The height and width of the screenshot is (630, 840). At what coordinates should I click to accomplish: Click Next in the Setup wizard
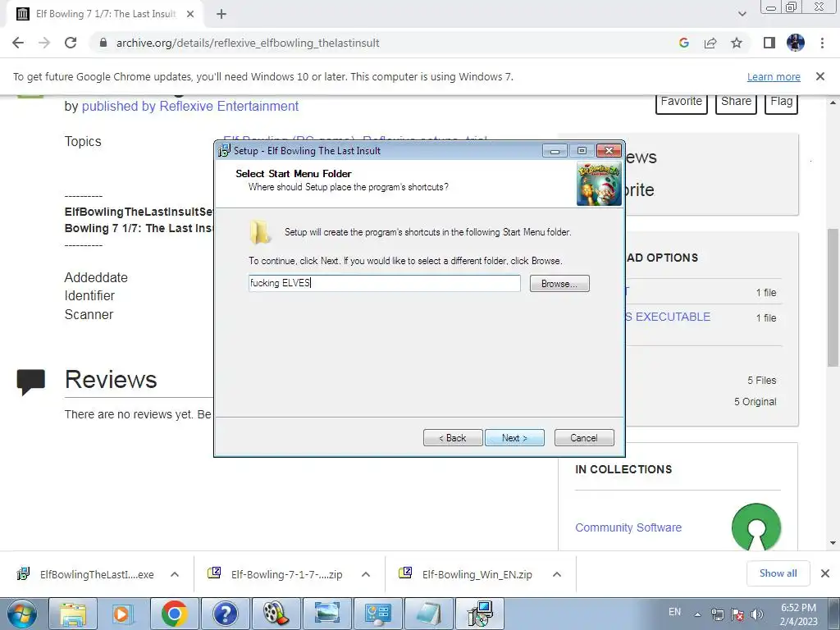pos(514,438)
